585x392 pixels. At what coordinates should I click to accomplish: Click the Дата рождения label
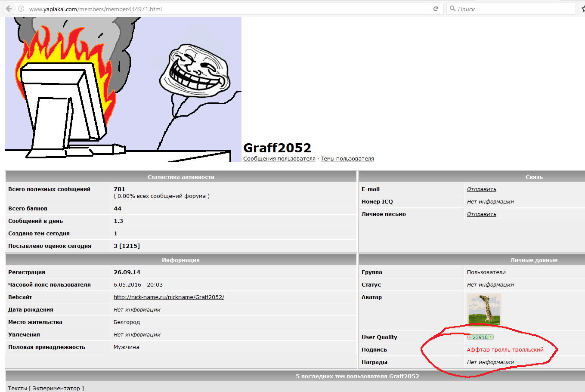[x=31, y=310]
